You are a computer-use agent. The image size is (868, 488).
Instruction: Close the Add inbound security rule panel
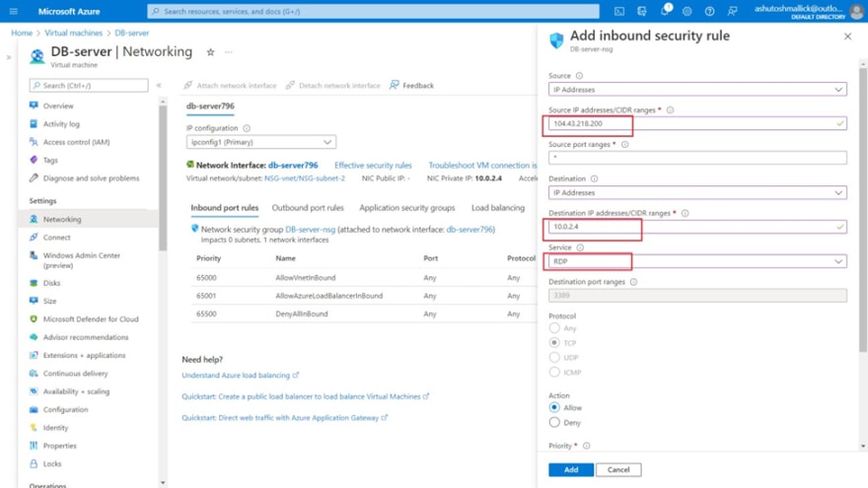(x=847, y=36)
